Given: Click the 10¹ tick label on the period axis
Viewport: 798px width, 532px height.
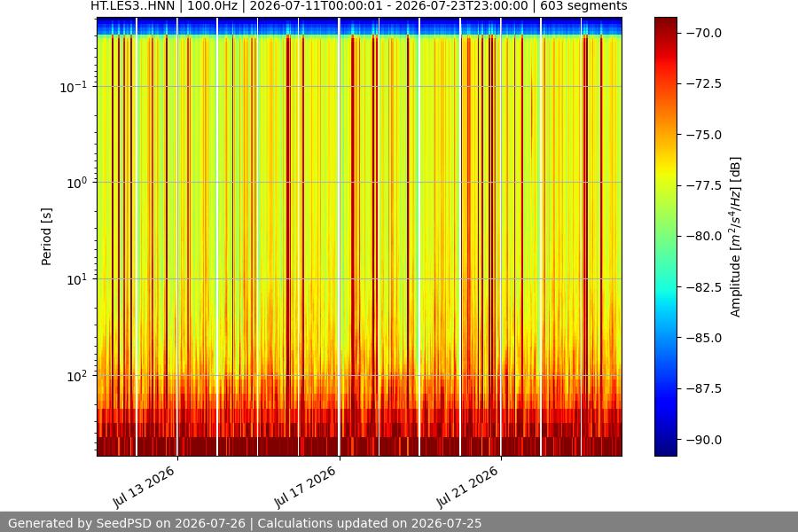Looking at the screenshot, I should (x=77, y=279).
